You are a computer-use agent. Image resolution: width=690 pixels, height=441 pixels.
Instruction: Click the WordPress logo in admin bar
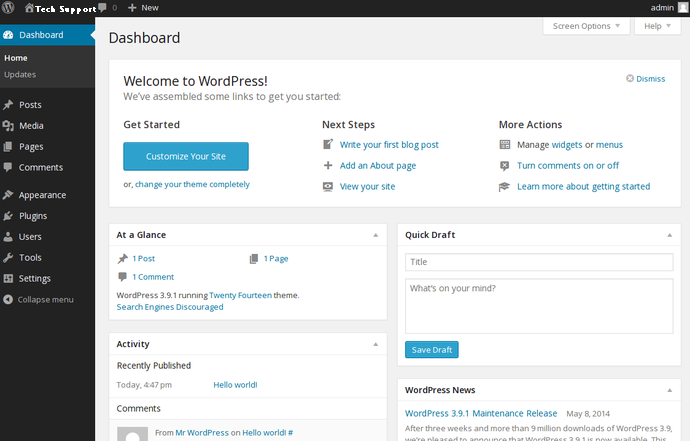(x=8, y=7)
